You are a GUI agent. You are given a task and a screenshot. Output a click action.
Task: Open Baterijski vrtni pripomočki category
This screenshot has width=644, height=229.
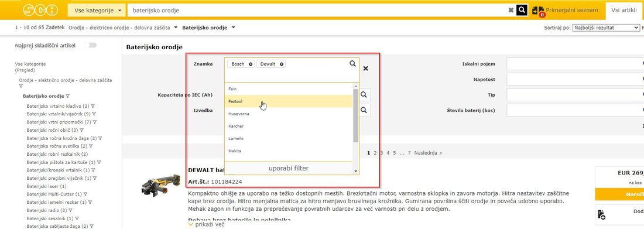(59, 122)
